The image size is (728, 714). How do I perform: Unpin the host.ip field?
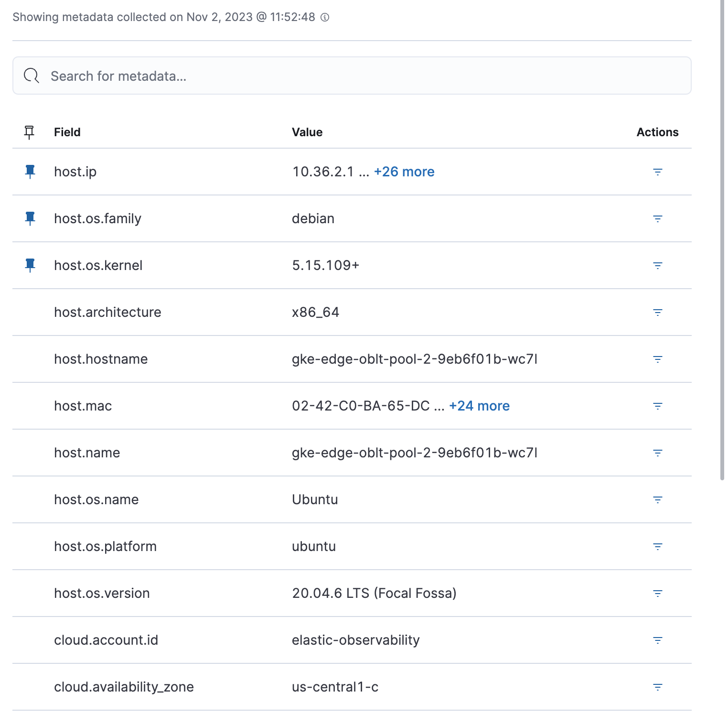30,172
